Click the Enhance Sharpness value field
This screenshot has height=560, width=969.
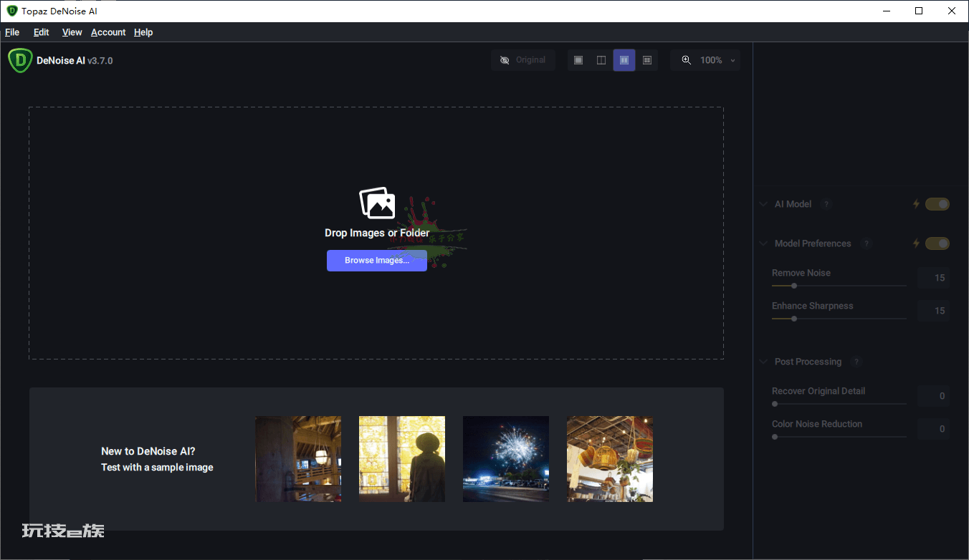coord(933,311)
